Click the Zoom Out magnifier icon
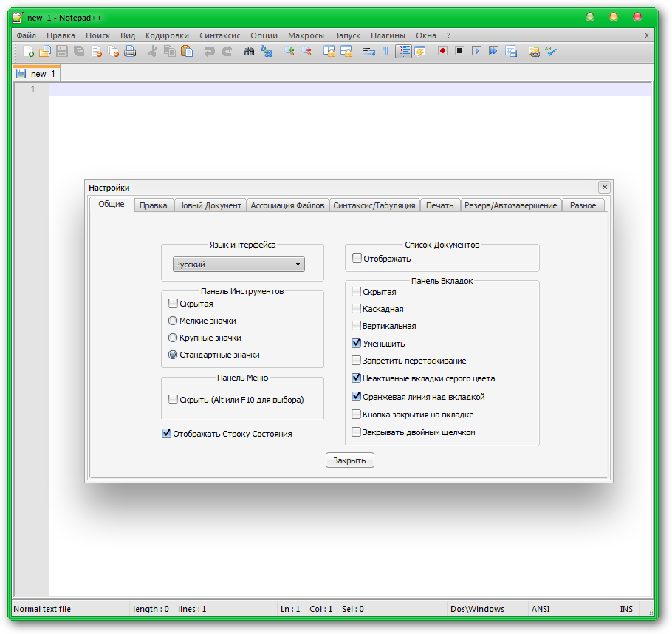This screenshot has height=634, width=672. [x=306, y=52]
